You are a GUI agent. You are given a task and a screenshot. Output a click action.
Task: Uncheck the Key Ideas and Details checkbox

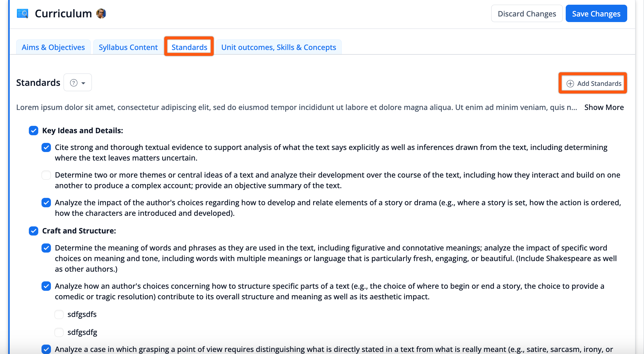pyautogui.click(x=33, y=131)
